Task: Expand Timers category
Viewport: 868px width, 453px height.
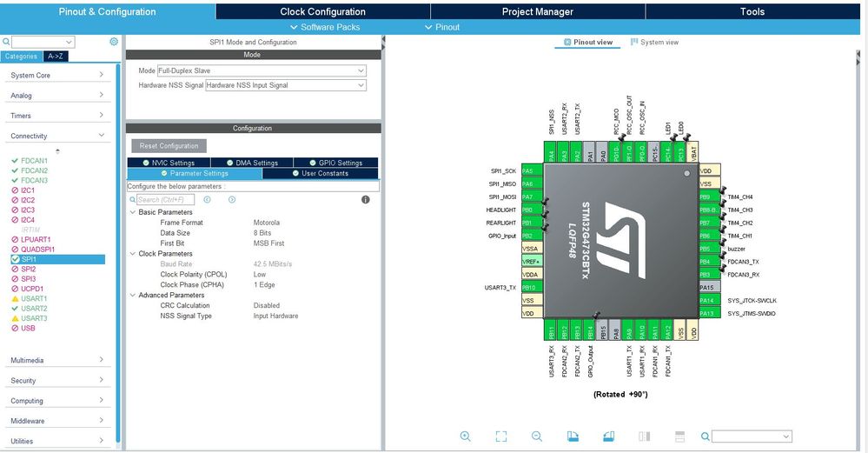Action: click(x=57, y=115)
